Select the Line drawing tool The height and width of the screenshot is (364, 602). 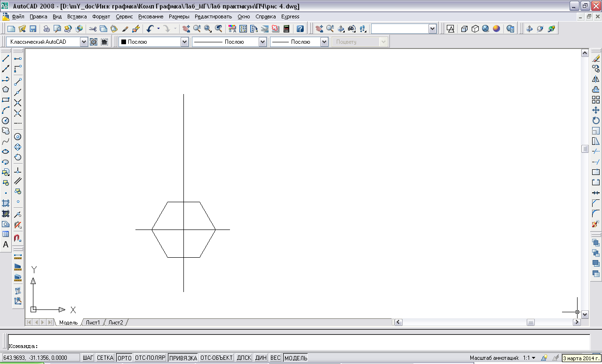(x=6, y=58)
